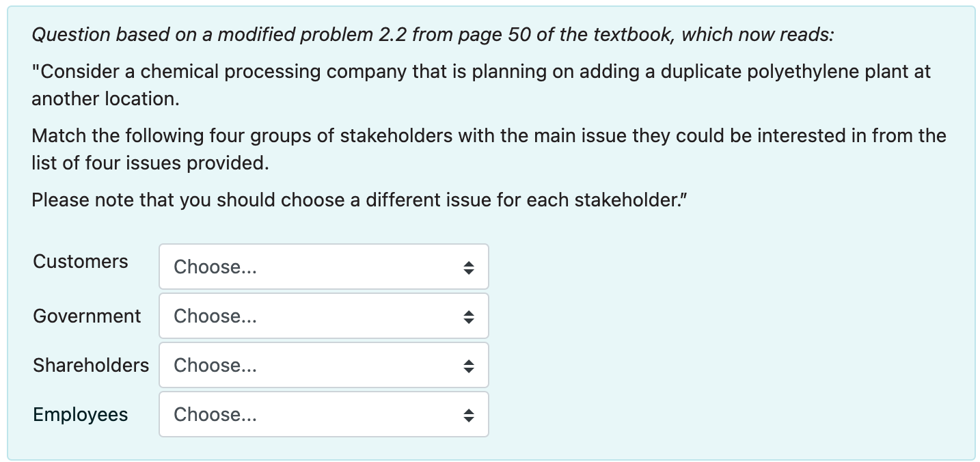Click the up arrow in Government dropdown

pos(469,312)
